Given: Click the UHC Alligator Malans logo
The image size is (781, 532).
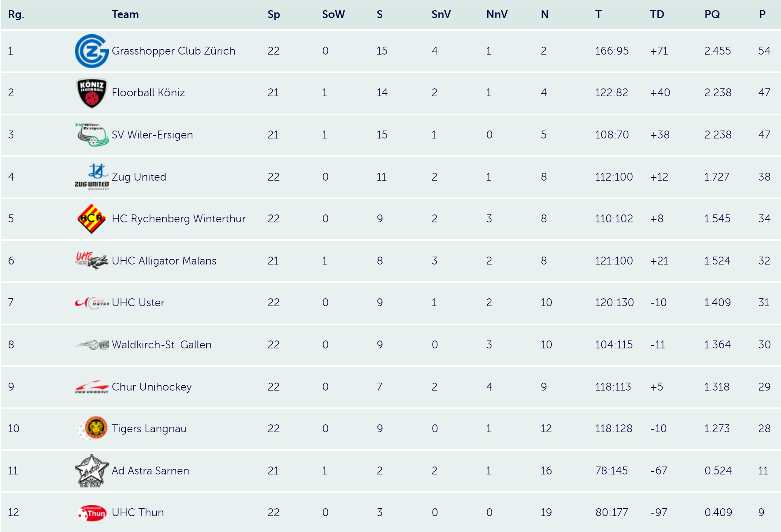Looking at the screenshot, I should [x=92, y=261].
